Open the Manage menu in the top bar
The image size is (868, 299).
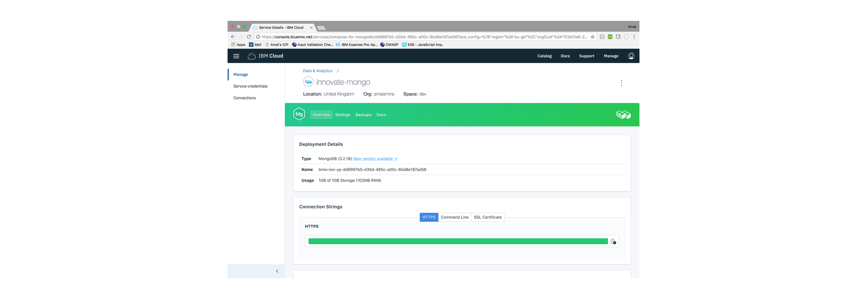(611, 56)
